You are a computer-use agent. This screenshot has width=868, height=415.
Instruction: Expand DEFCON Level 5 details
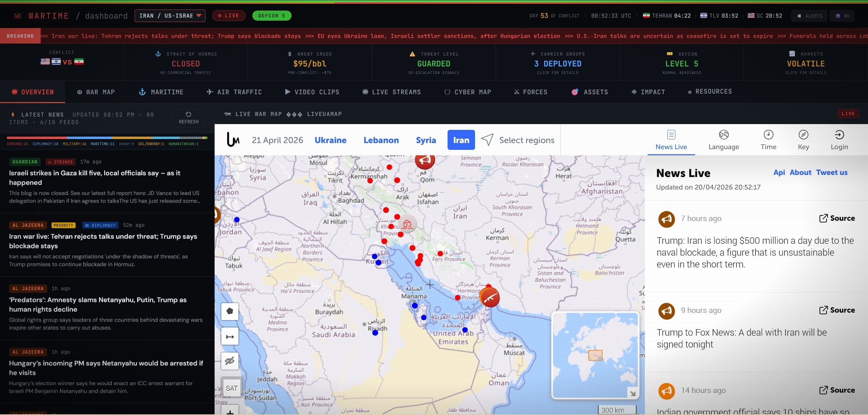(682, 63)
